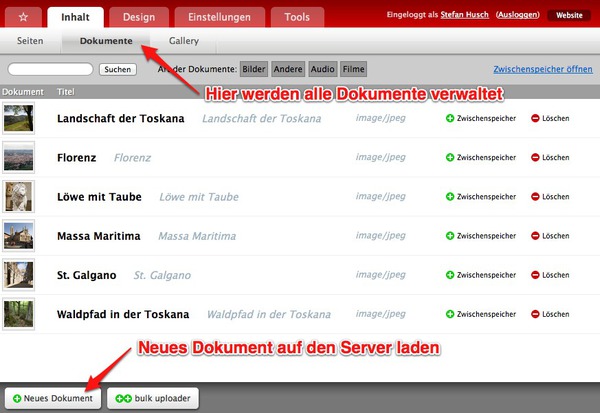Image resolution: width=600 pixels, height=413 pixels.
Task: Focus the document search field
Action: pos(51,69)
